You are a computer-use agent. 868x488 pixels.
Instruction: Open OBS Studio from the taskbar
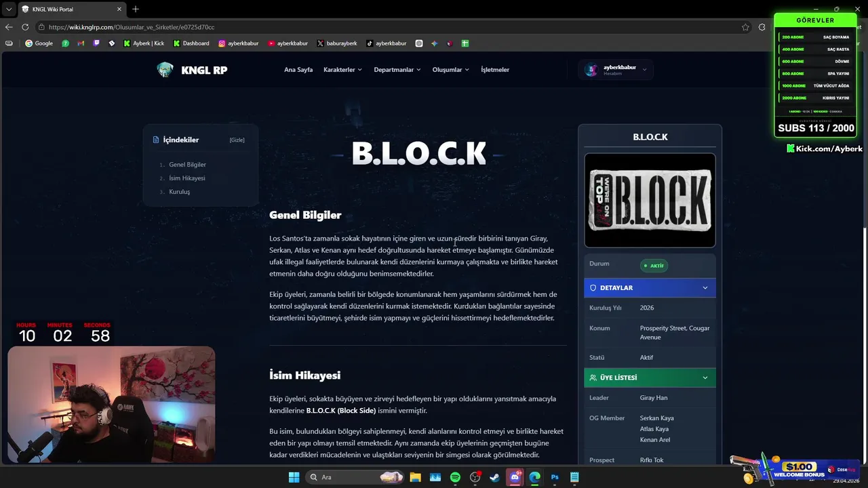point(475,477)
